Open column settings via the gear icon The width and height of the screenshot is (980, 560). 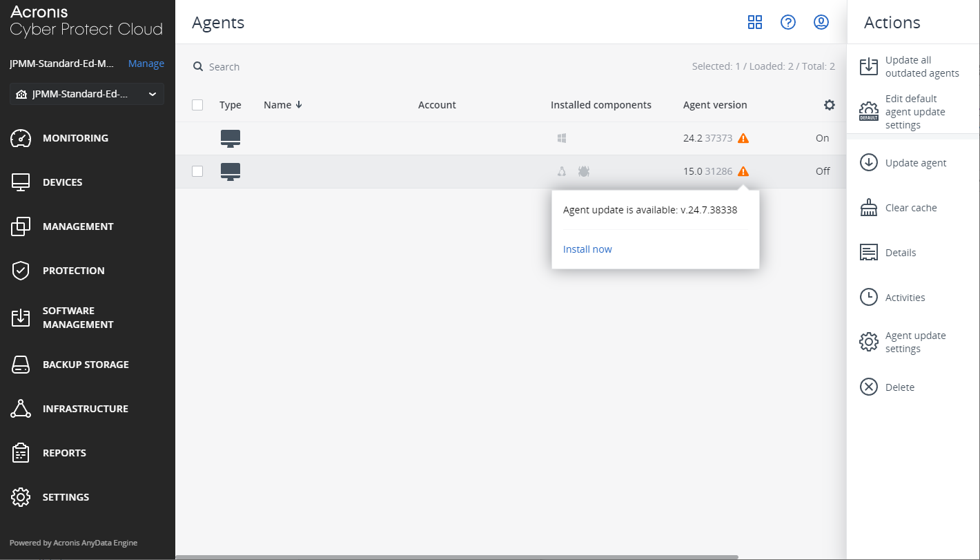[829, 104]
